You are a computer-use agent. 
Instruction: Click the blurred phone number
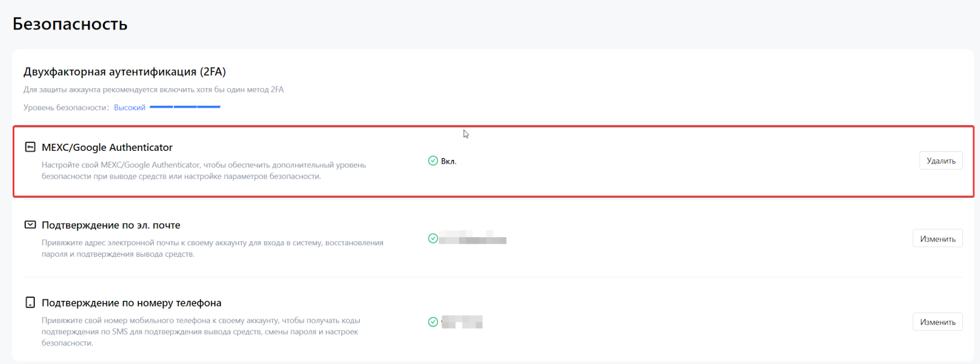click(x=462, y=322)
